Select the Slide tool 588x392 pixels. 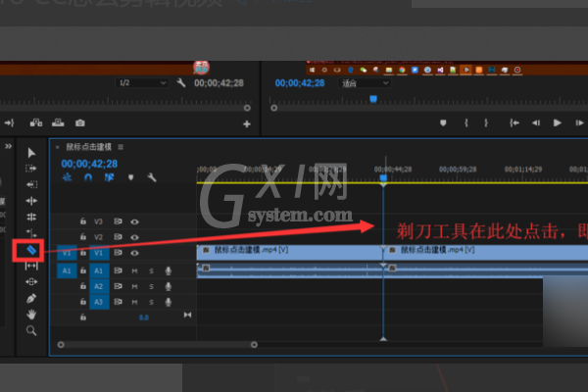click(31, 281)
